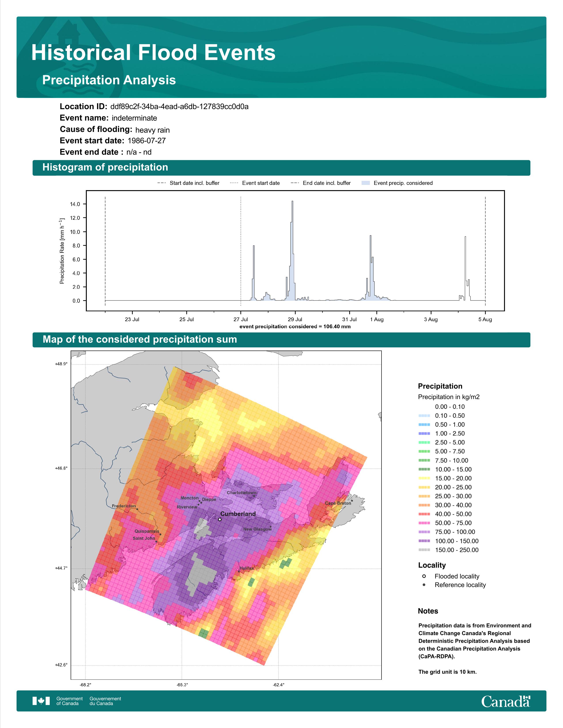
Task: Click the Halifax reference point on map
Action: click(x=239, y=571)
